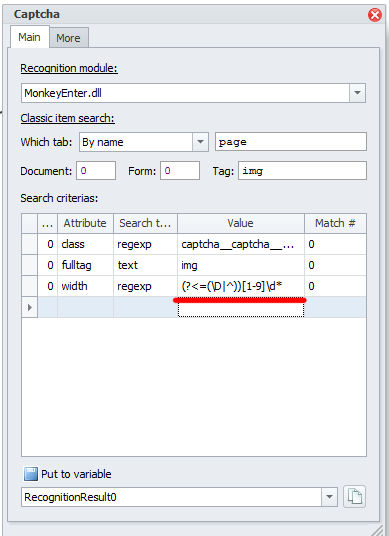Select the 'fulltag' attribute cell
The image size is (389, 536).
coord(85,265)
